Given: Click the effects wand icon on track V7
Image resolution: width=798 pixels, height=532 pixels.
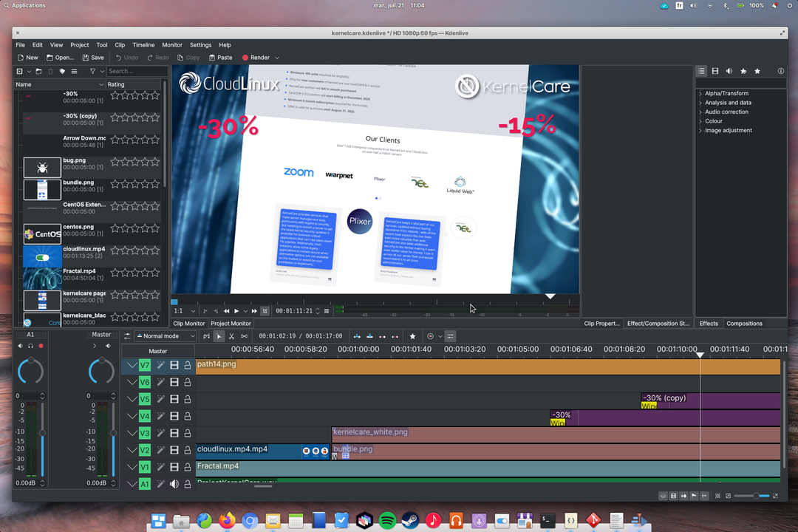Looking at the screenshot, I should (x=160, y=365).
